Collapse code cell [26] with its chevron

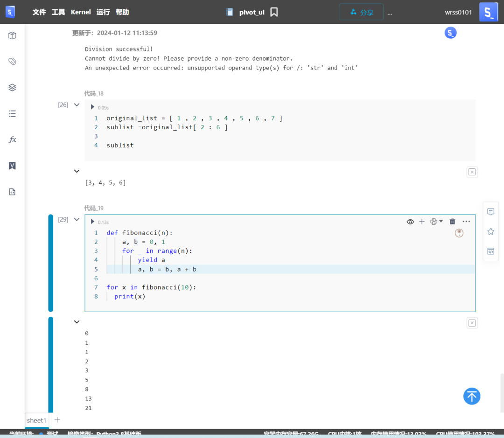coord(77,105)
